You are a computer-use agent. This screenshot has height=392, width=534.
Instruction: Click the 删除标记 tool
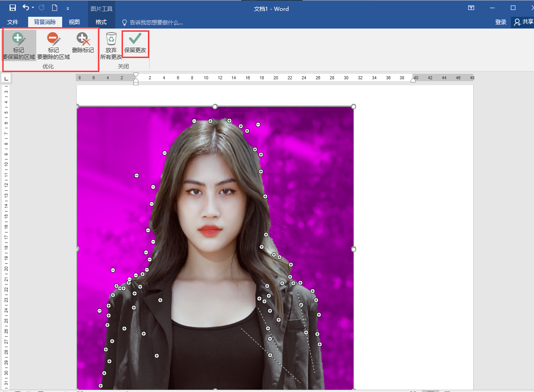click(x=83, y=44)
